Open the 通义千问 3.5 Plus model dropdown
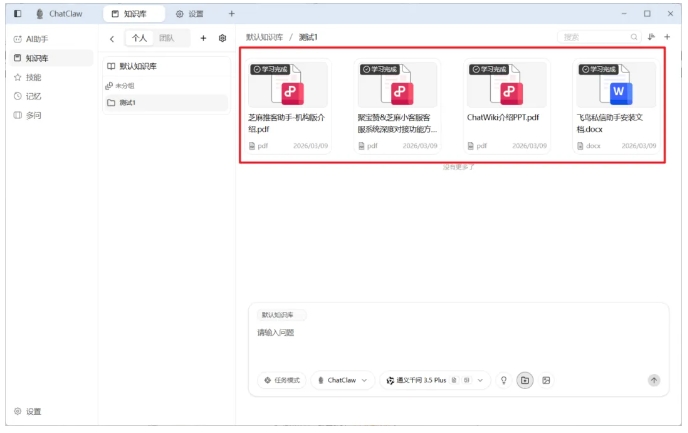Image resolution: width=688 pixels, height=433 pixels. (x=434, y=380)
